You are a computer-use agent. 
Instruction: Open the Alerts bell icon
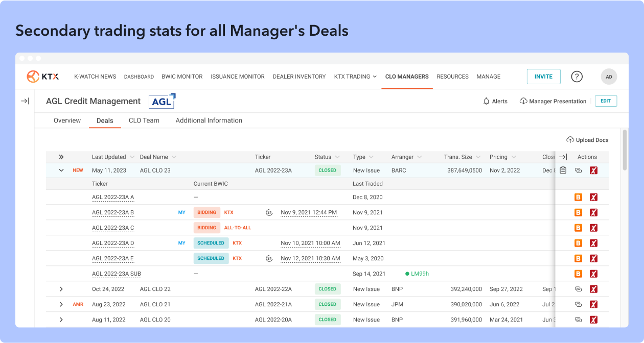click(x=486, y=101)
